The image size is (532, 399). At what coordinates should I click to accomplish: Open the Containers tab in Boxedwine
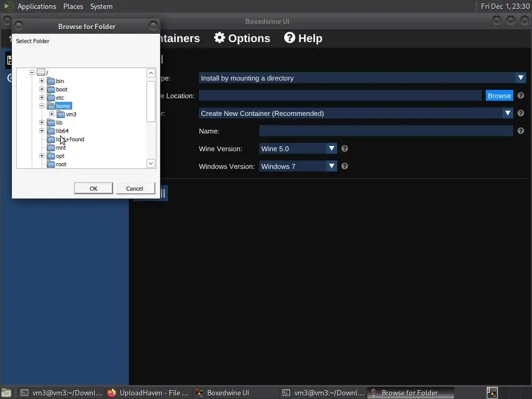(x=180, y=38)
